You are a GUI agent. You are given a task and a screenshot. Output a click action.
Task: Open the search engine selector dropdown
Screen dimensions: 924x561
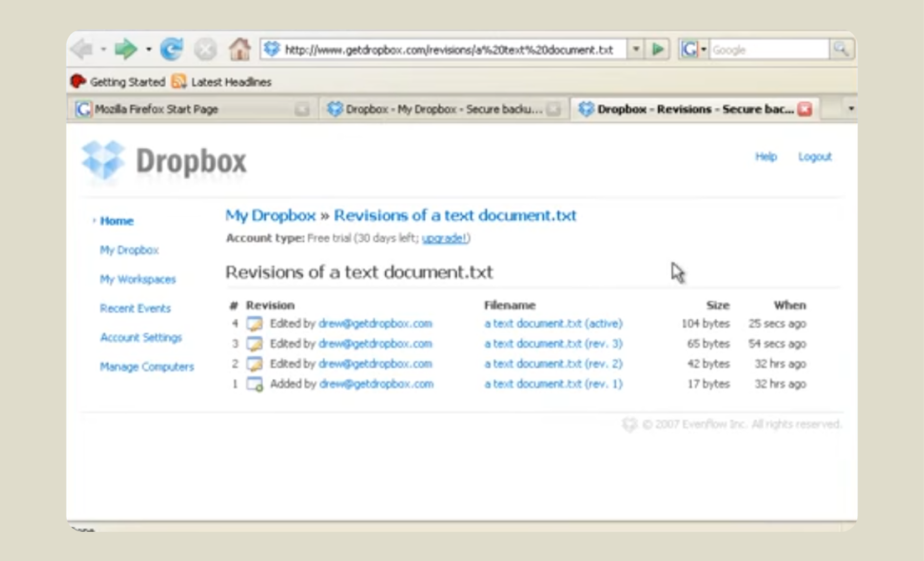click(x=704, y=49)
